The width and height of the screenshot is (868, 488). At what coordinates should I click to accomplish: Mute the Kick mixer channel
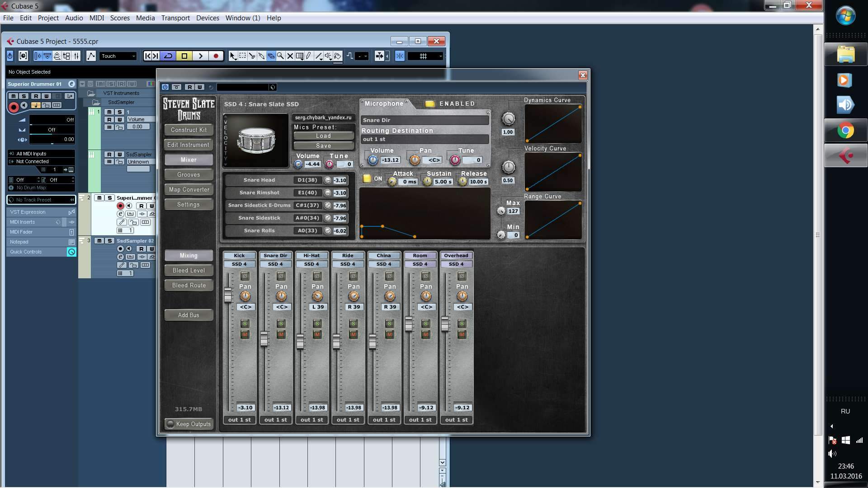point(245,335)
